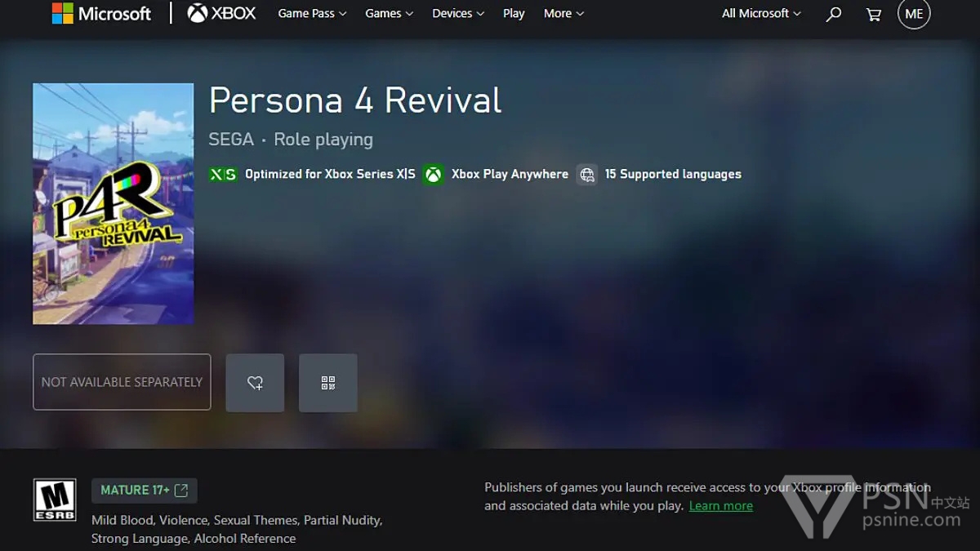Expand the Games menu
980x551 pixels.
coord(389,13)
